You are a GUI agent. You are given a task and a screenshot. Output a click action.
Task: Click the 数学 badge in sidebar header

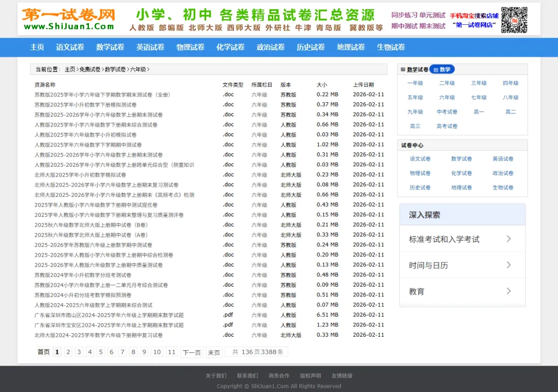coord(442,69)
